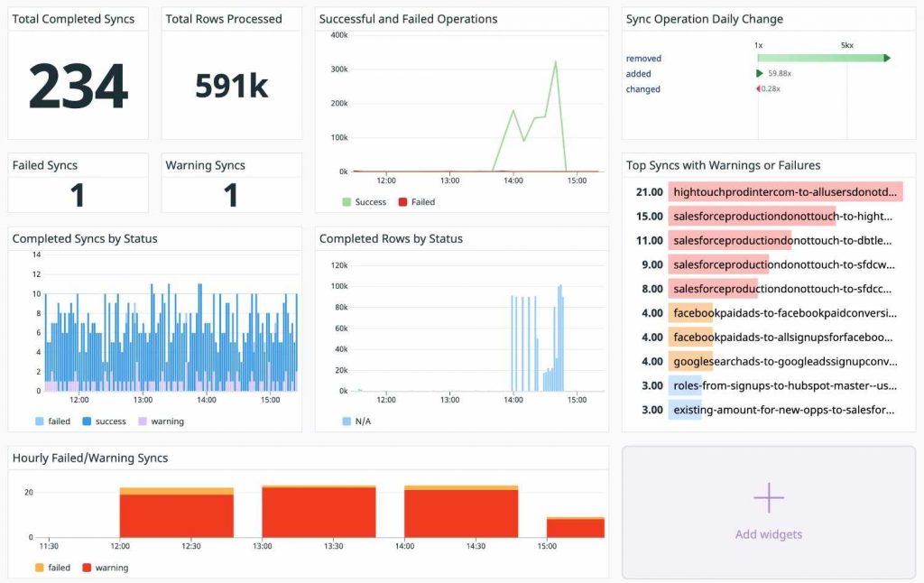
Task: Open the hightouchprodintercom-to-allusersdonotd sync entry
Action: pos(784,191)
